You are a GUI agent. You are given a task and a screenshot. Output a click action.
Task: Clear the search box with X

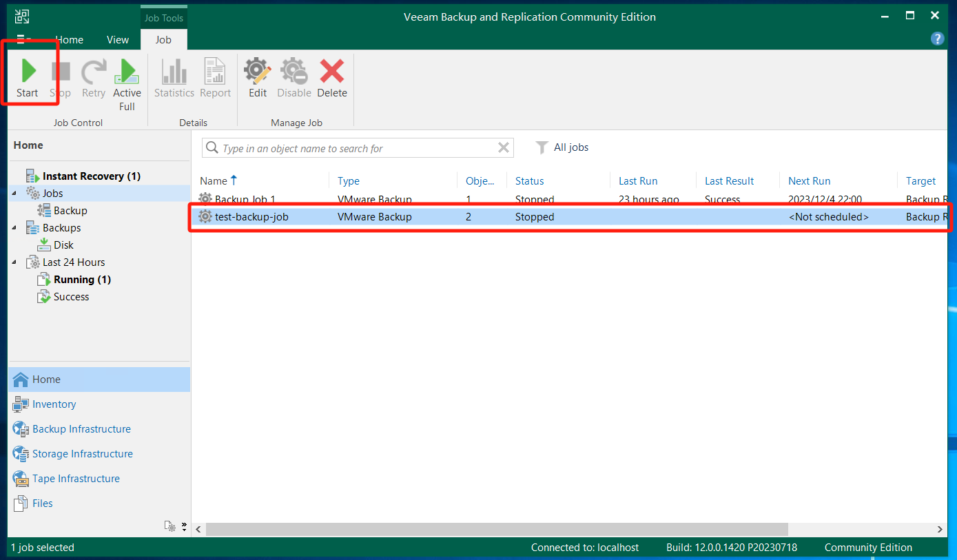[504, 147]
